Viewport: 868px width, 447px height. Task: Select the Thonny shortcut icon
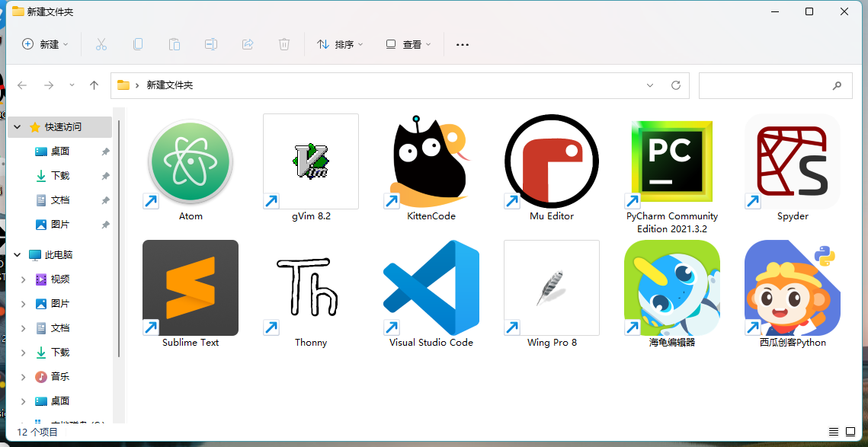pos(311,288)
